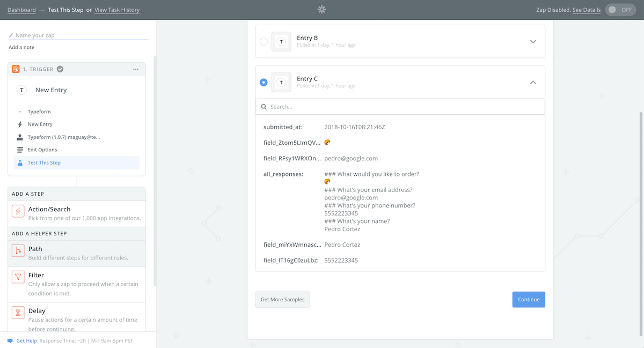The width and height of the screenshot is (644, 348).
Task: Select Test This Step in sidebar
Action: pyautogui.click(x=77, y=162)
